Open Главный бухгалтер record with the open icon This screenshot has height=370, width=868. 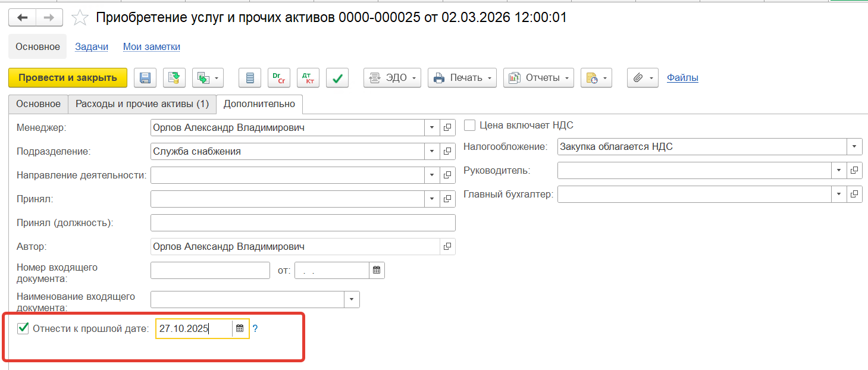854,194
